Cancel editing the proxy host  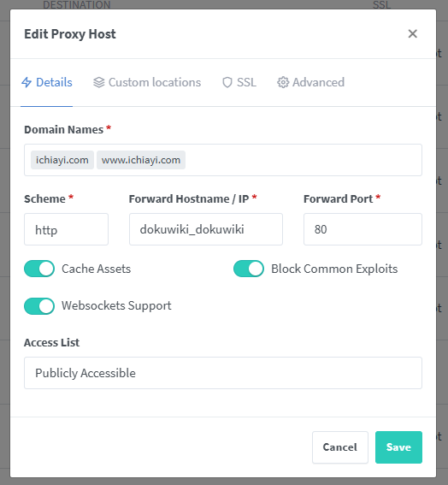(x=340, y=447)
